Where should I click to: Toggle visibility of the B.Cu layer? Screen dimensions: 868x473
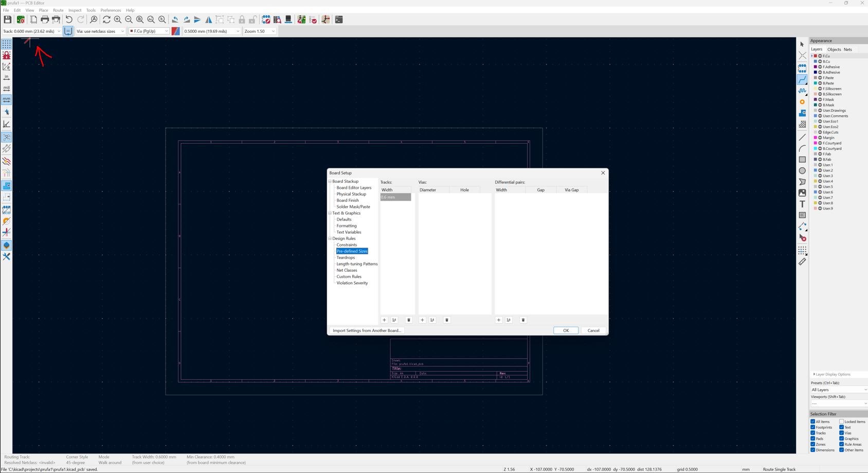(x=820, y=61)
